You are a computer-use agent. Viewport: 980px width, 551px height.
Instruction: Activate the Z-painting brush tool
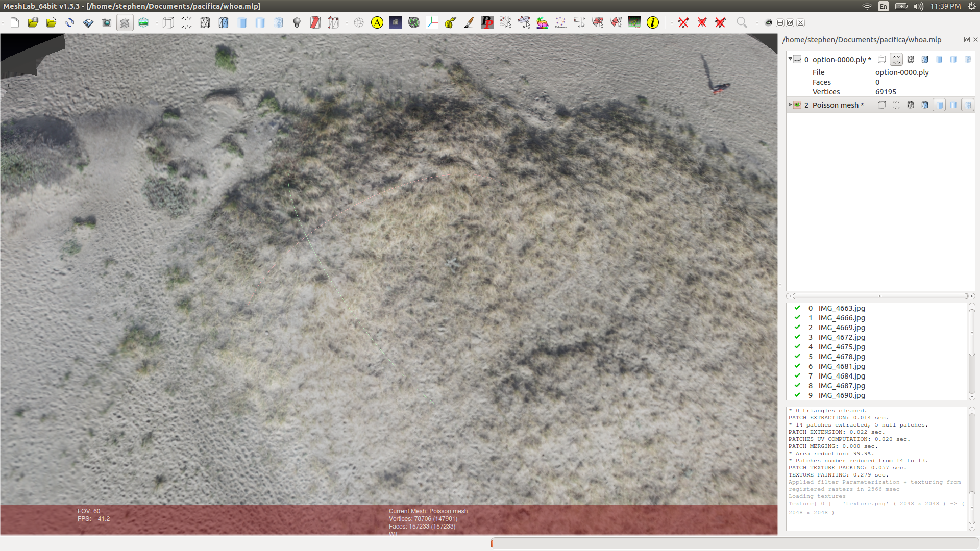(x=469, y=23)
